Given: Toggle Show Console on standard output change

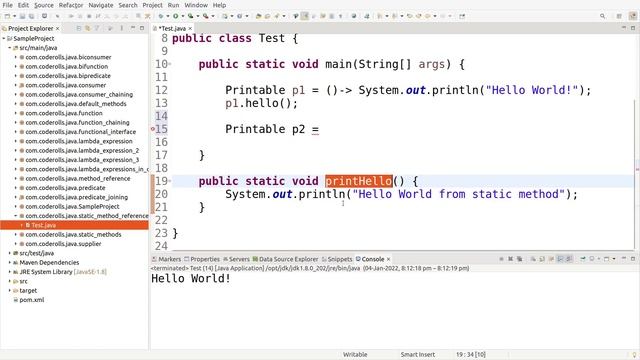Looking at the screenshot, I should click(x=560, y=259).
